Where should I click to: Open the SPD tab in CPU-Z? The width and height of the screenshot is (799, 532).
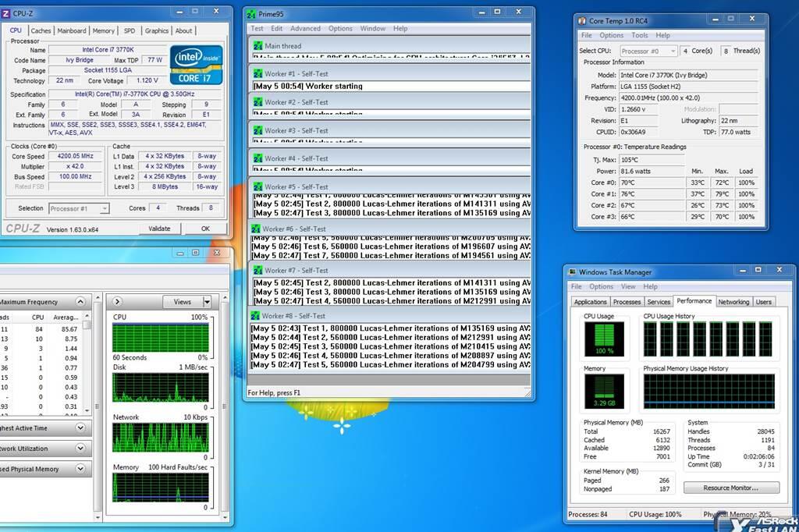130,30
